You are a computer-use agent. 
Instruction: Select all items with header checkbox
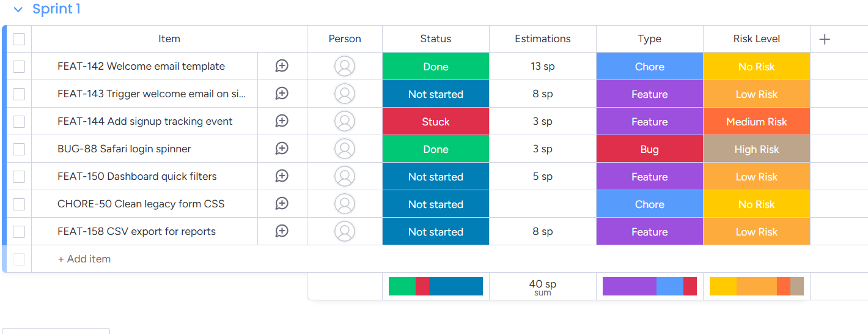pyautogui.click(x=19, y=39)
